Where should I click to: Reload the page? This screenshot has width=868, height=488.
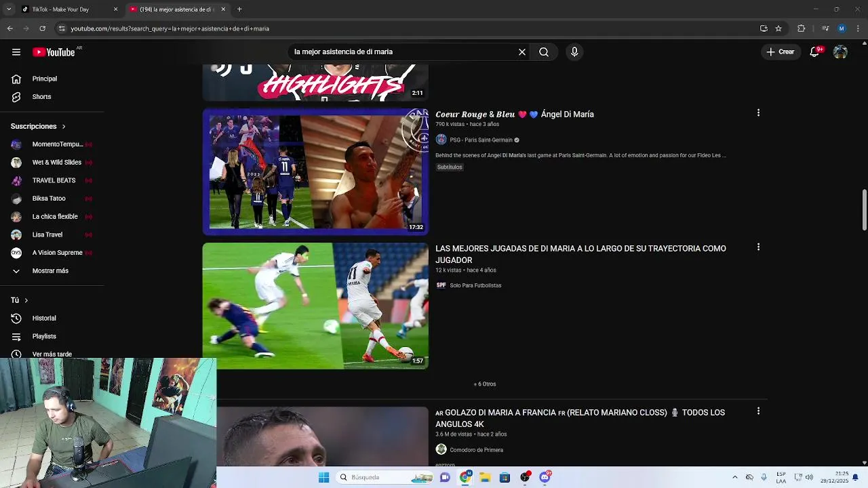(42, 28)
